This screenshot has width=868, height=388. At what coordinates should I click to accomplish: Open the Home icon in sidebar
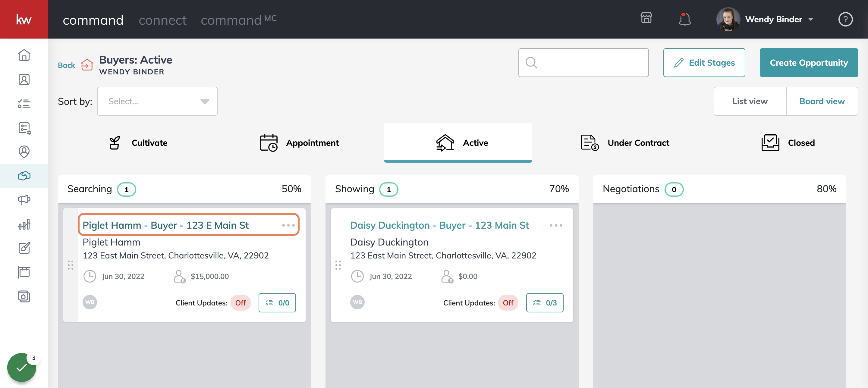click(24, 55)
